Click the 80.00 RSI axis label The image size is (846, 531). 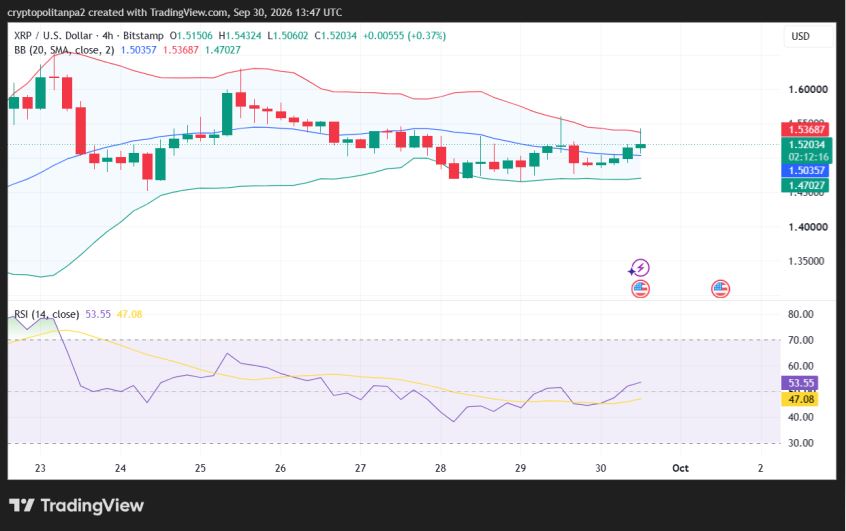pos(801,314)
